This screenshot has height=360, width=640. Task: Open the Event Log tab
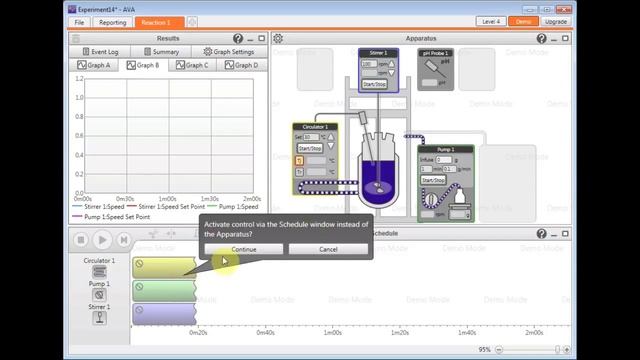100,52
